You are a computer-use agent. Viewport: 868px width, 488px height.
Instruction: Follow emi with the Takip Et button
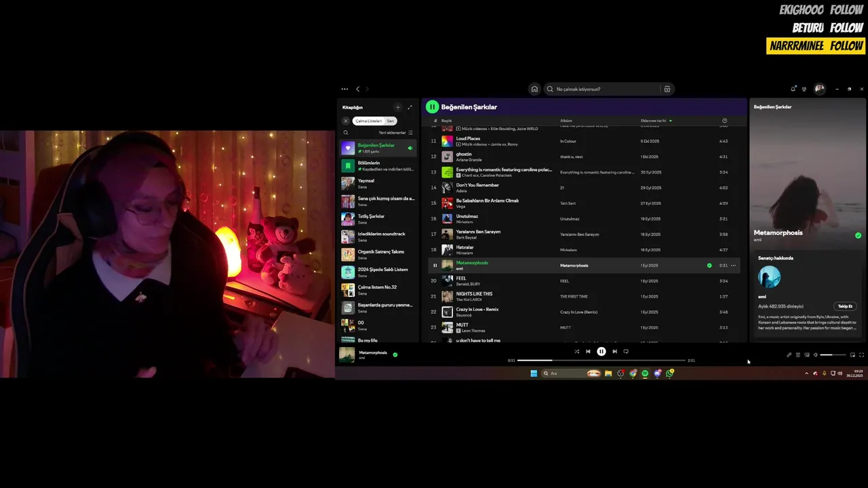point(845,306)
